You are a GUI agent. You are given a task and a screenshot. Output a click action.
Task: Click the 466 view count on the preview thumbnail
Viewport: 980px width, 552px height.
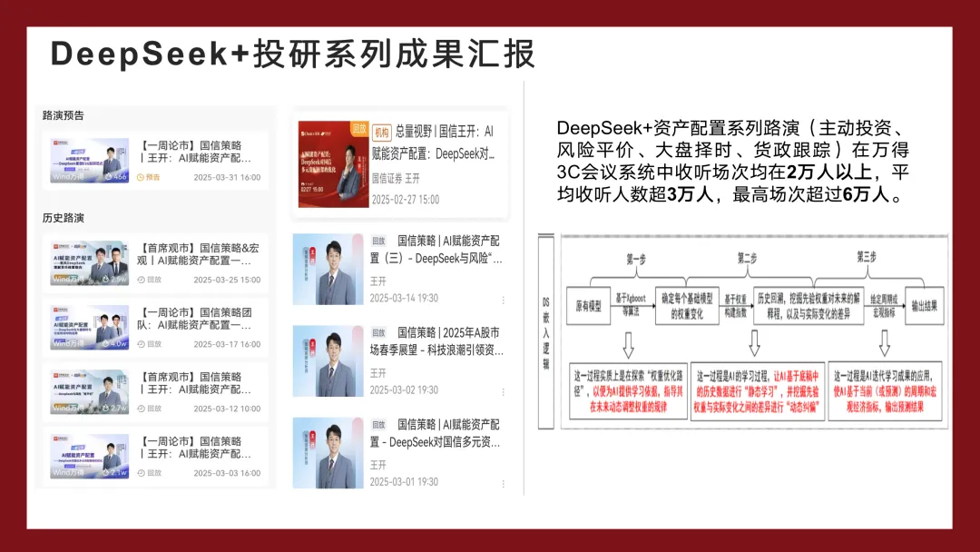coord(116,177)
